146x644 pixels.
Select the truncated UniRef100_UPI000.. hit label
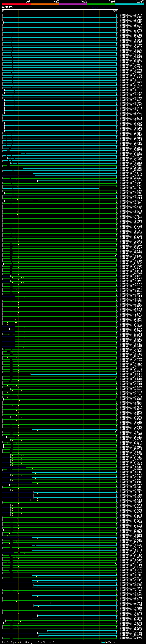[132, 316]
